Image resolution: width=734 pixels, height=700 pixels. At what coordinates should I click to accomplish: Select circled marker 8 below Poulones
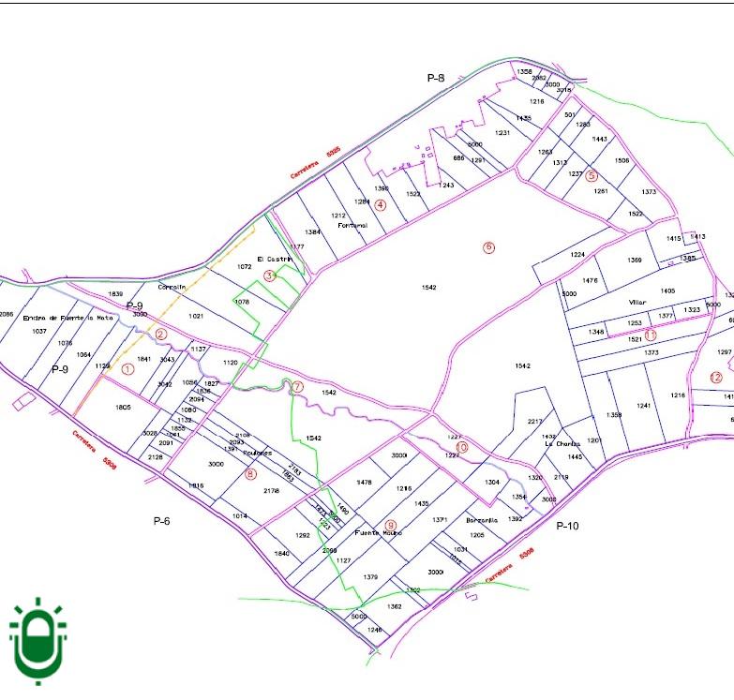pyautogui.click(x=250, y=474)
